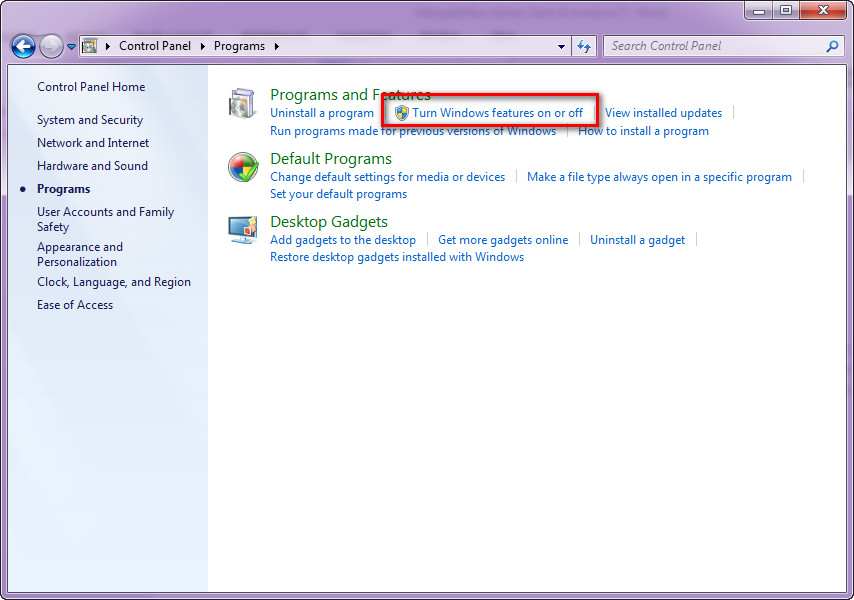Image resolution: width=854 pixels, height=600 pixels.
Task: Click Change default settings for media or devices
Action: click(387, 177)
